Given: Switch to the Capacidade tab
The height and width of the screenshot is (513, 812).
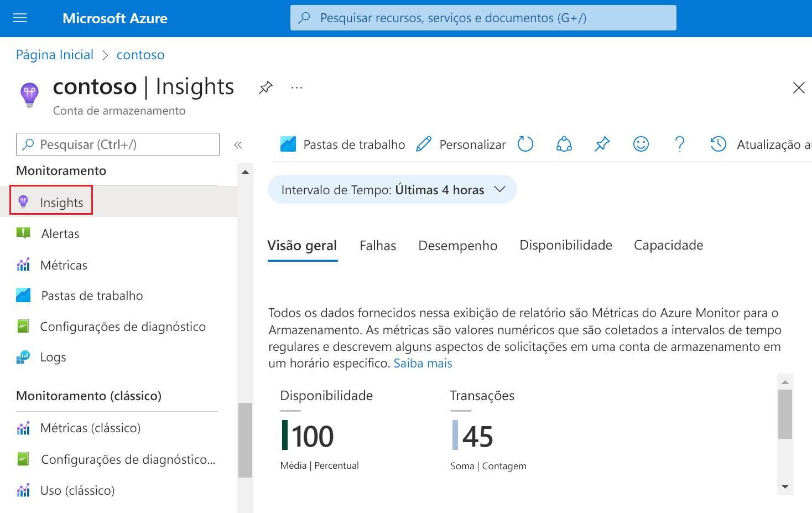Looking at the screenshot, I should (x=669, y=245).
